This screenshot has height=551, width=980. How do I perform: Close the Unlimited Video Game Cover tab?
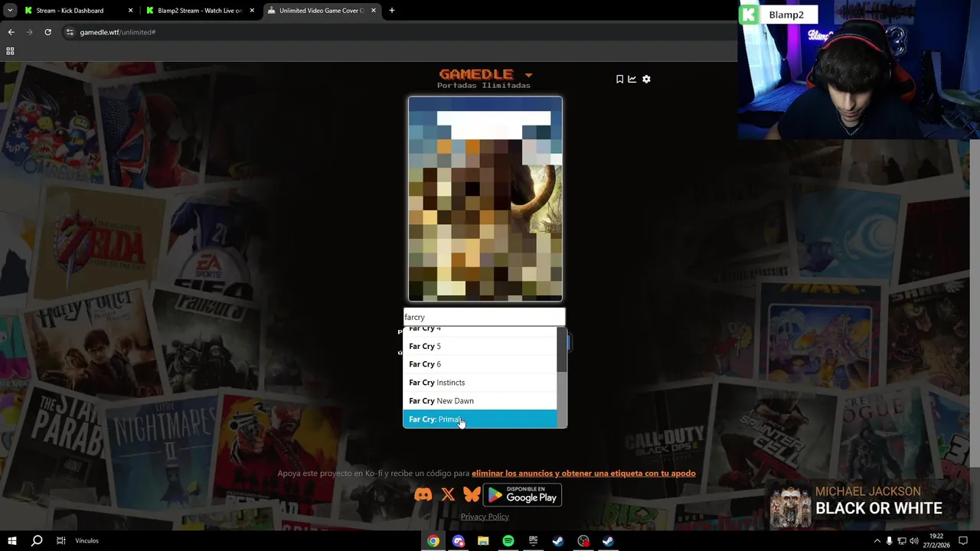pos(374,11)
